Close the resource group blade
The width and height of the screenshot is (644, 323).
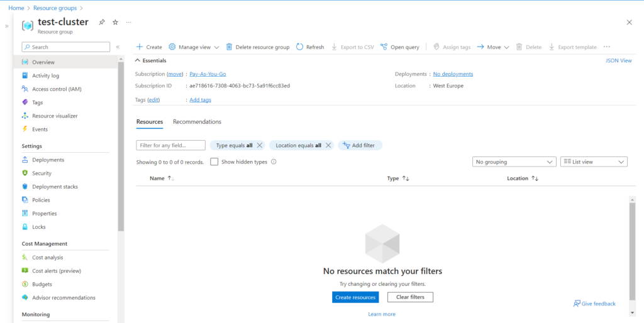(x=629, y=23)
